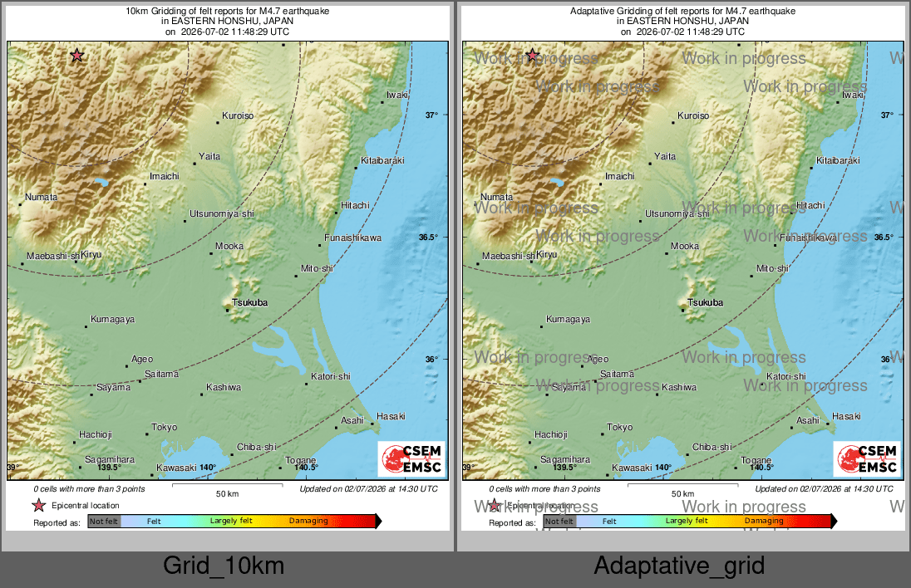The image size is (911, 588).
Task: Click the epicenter star on the Grid_10km map
Action: point(76,55)
